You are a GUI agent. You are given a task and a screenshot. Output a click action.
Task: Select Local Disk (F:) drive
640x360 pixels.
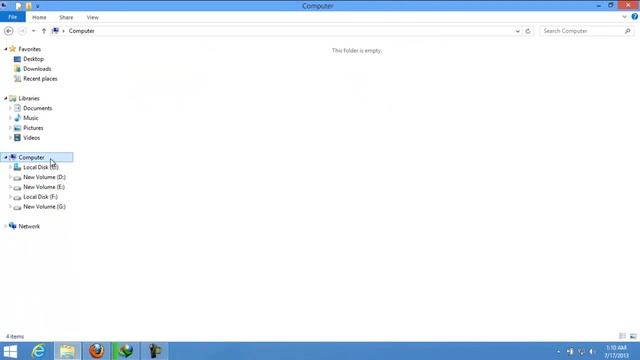pos(40,197)
